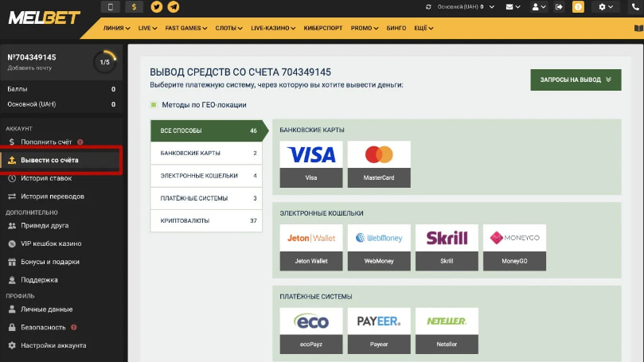Click the dollar payments icon in top bar

click(134, 6)
